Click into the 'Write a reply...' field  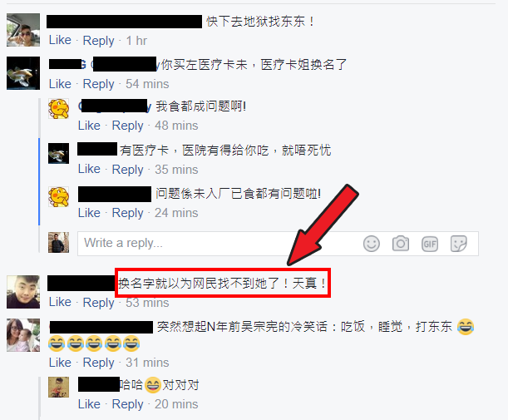(x=220, y=244)
